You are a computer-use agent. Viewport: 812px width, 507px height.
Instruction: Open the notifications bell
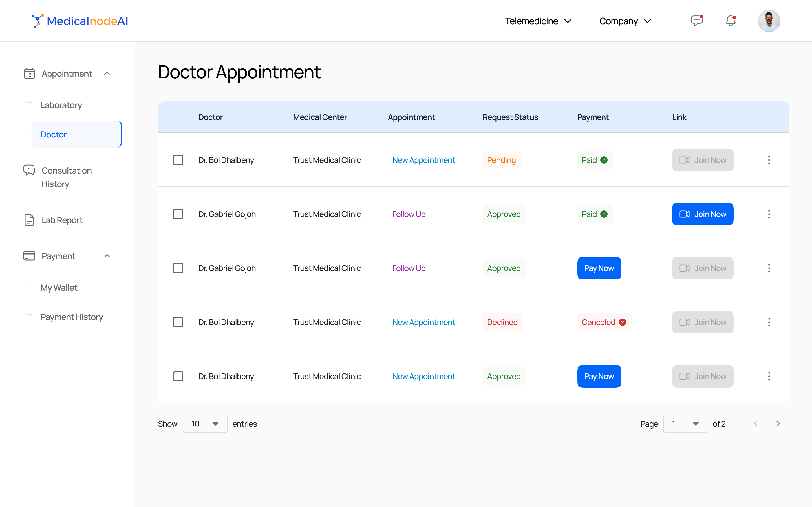[731, 21]
